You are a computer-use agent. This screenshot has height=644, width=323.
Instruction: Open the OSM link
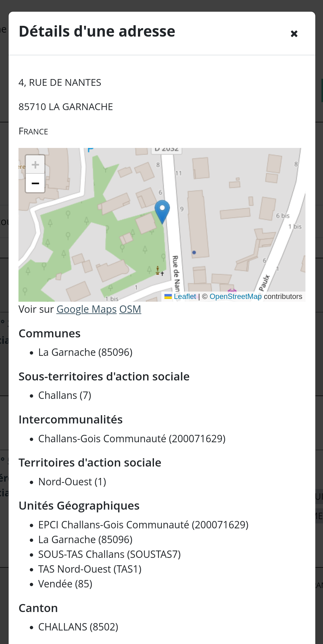tap(130, 309)
